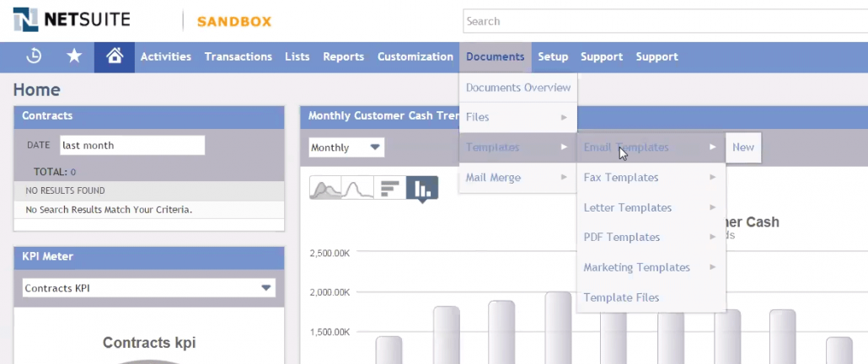
Task: Go to the Home house icon
Action: click(x=115, y=56)
